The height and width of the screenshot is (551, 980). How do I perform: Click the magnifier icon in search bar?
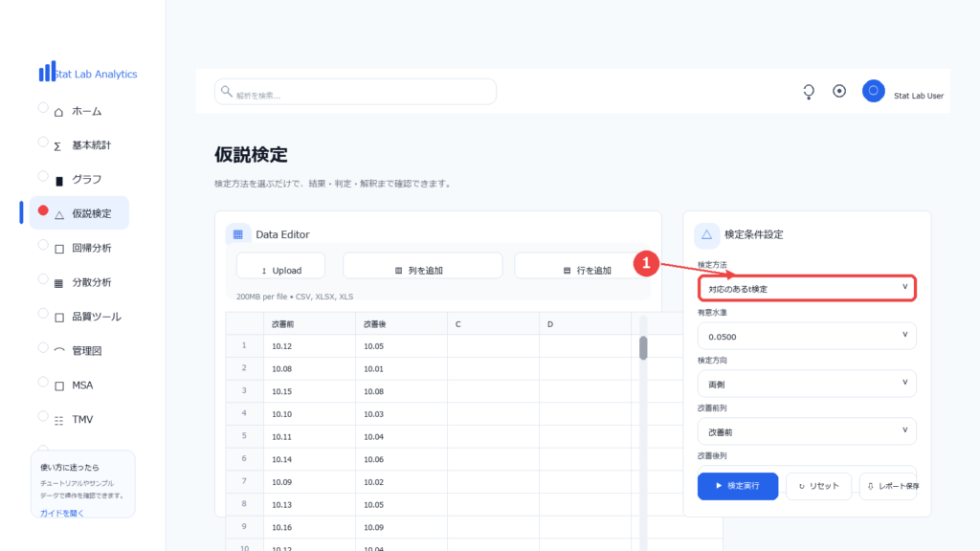tap(226, 91)
